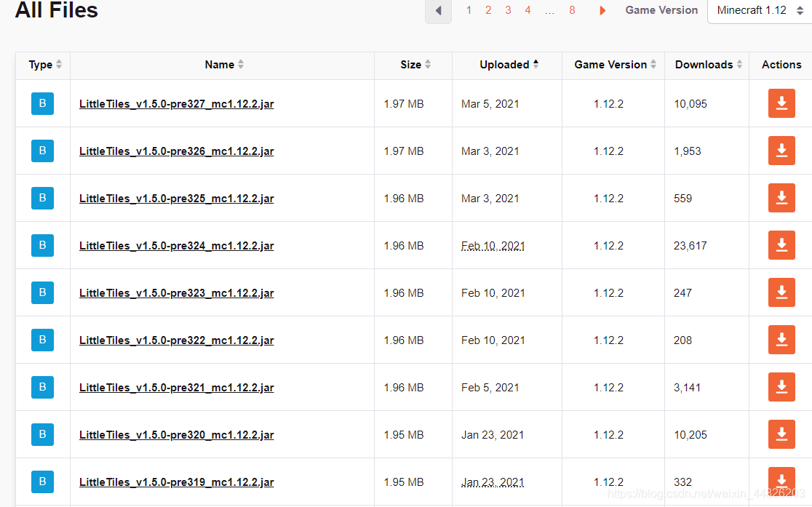This screenshot has width=812, height=507.
Task: Go to next page with orange right arrow
Action: [x=602, y=10]
